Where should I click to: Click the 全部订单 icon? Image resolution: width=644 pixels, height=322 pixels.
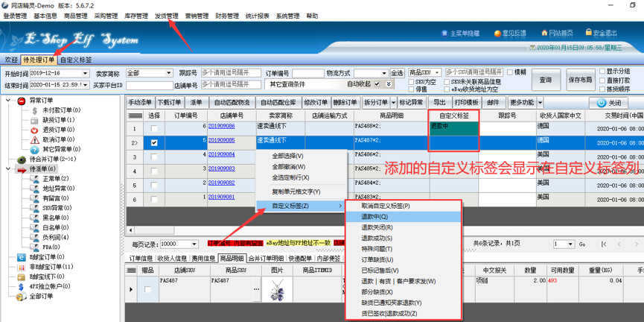click(x=22, y=297)
